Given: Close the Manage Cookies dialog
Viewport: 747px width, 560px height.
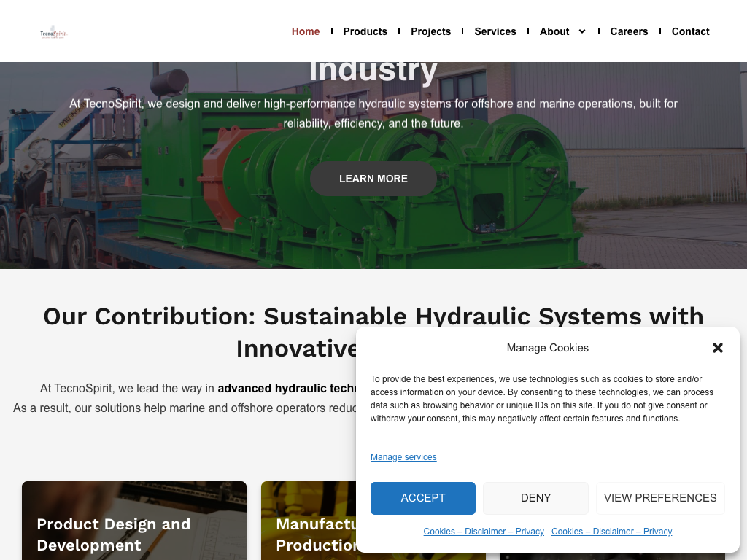Looking at the screenshot, I should coord(718,348).
